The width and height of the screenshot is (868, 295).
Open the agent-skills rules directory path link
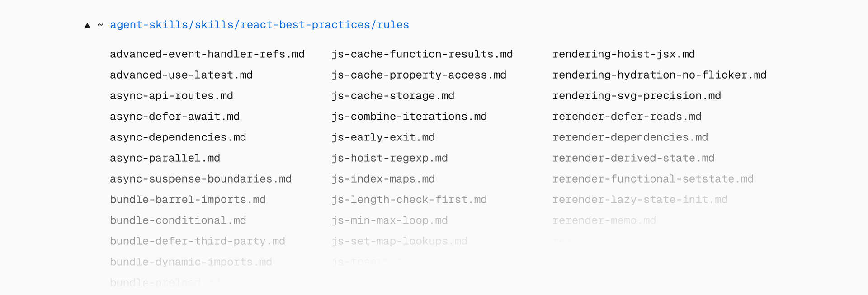259,25
